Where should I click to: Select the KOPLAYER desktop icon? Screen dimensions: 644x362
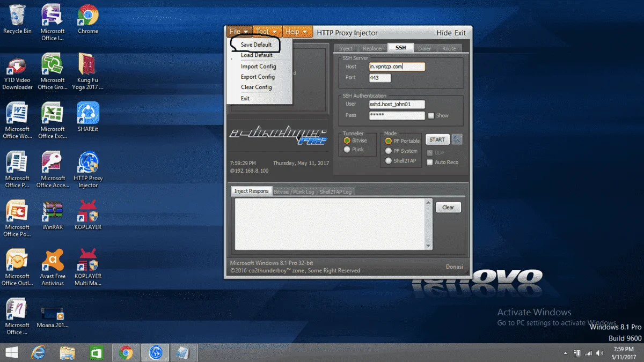(x=88, y=215)
